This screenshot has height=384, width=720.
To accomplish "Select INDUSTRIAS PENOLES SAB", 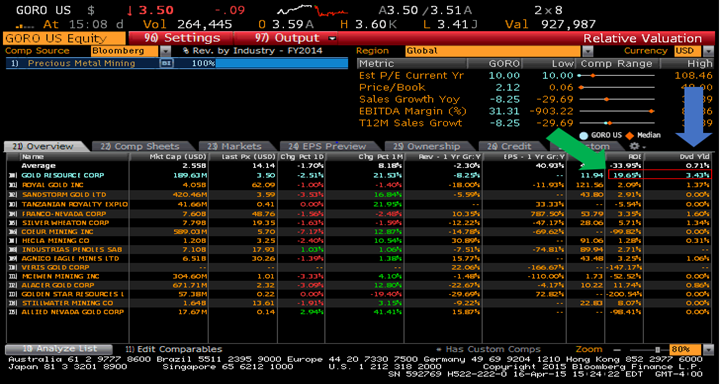I will (x=71, y=250).
